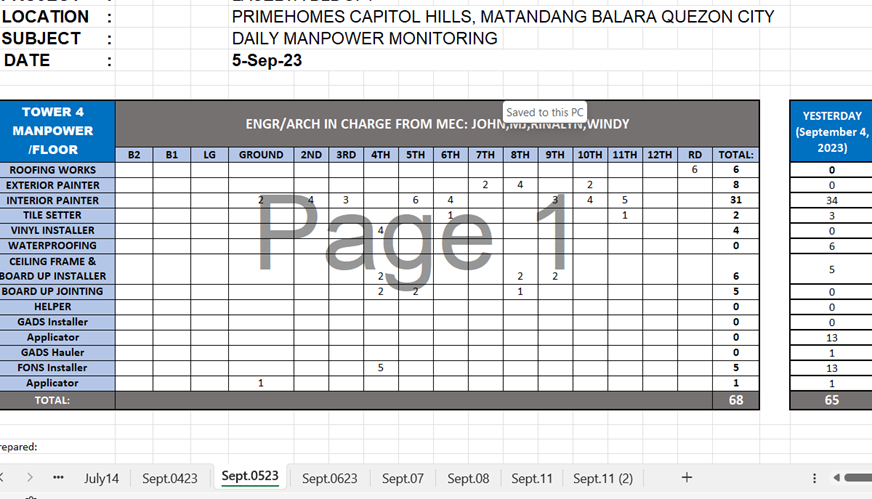This screenshot has width=872, height=499.
Task: Switch to Sept.0623 sheet tab
Action: 330,478
